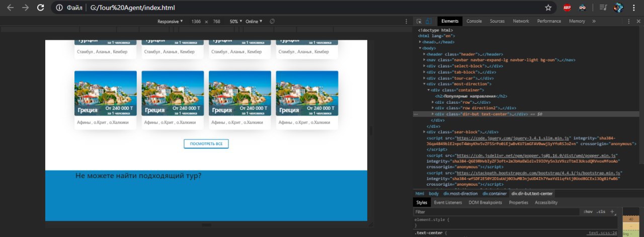Collapse the div most-direction node
The width and height of the screenshot is (644, 237).
[x=424, y=84]
